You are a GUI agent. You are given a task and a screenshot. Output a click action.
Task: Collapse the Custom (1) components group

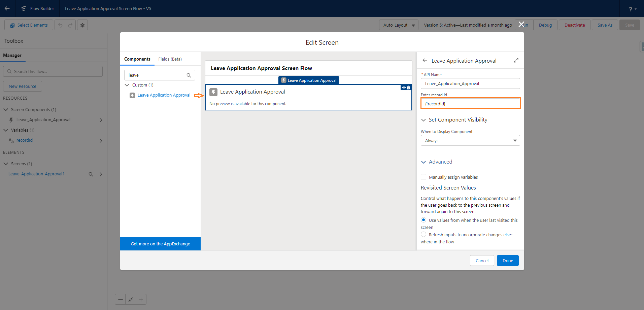coord(127,85)
